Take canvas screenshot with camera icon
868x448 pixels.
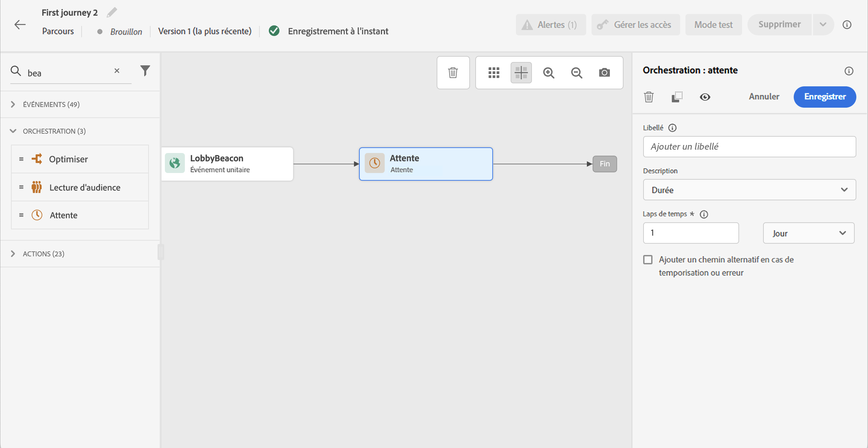604,72
